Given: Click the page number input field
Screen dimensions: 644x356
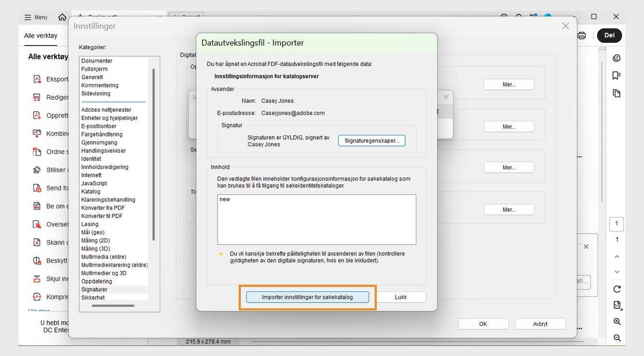Looking at the screenshot, I should point(617,224).
